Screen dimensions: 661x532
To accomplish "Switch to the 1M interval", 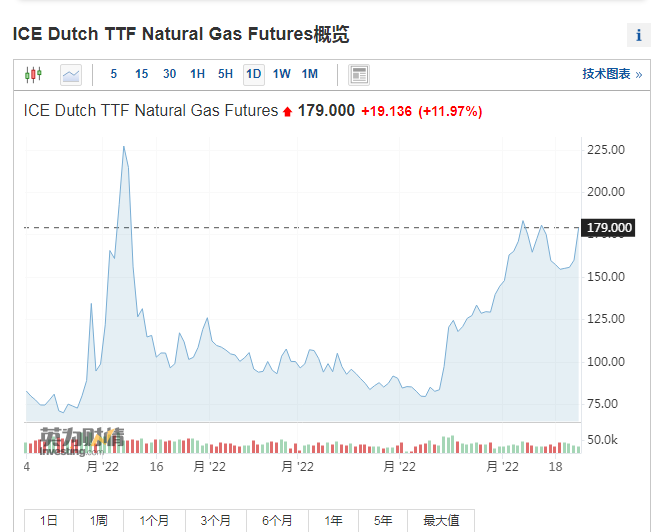I will pyautogui.click(x=310, y=74).
